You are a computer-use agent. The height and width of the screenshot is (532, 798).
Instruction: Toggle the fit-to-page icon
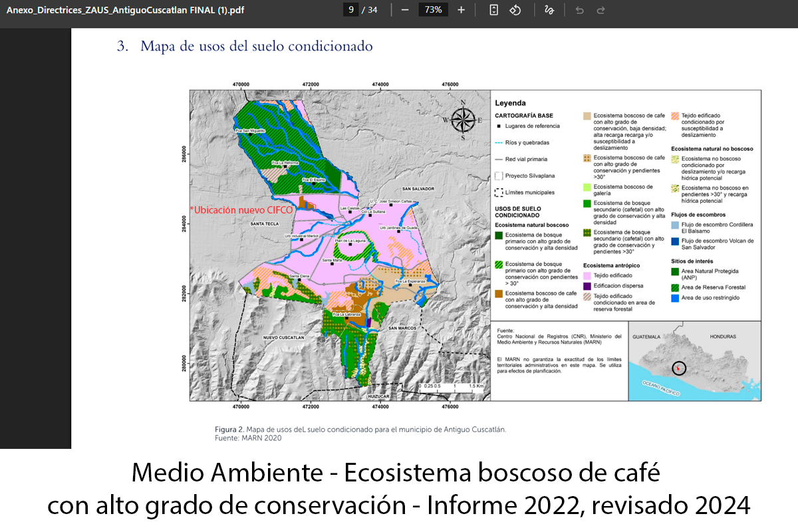tap(493, 10)
